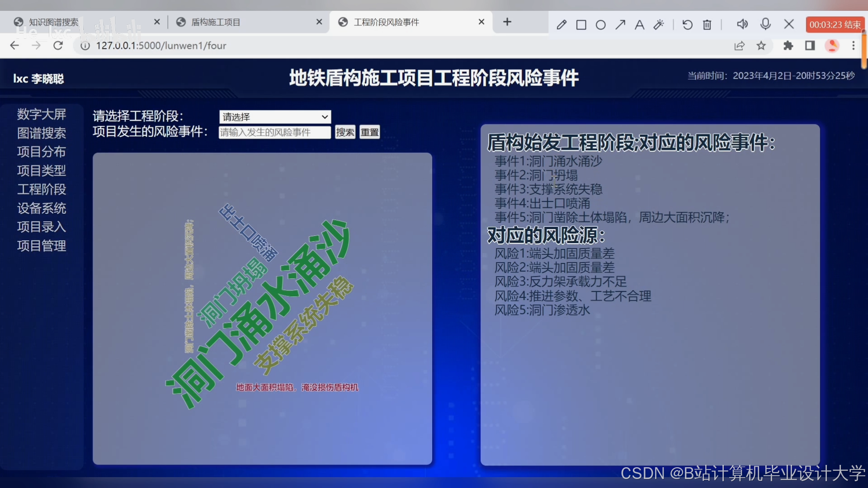868x488 pixels.
Task: Open the extensions puzzle menu
Action: point(788,46)
